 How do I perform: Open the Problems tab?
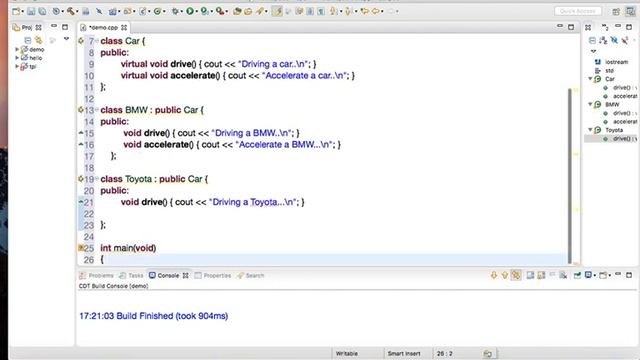point(96,276)
